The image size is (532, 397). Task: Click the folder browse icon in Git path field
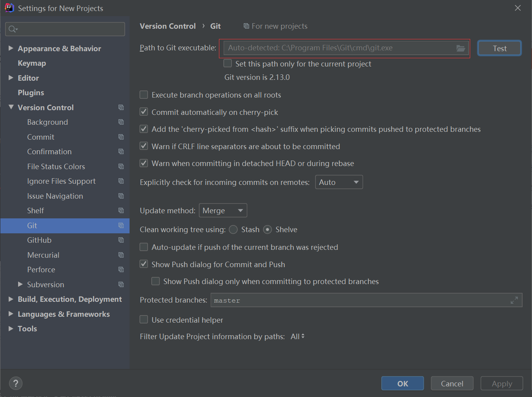point(461,48)
